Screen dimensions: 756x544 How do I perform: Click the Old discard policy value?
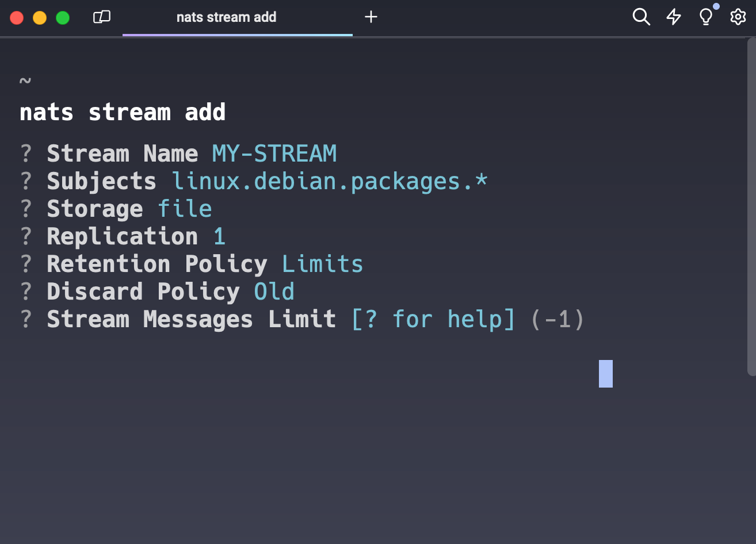point(274,292)
